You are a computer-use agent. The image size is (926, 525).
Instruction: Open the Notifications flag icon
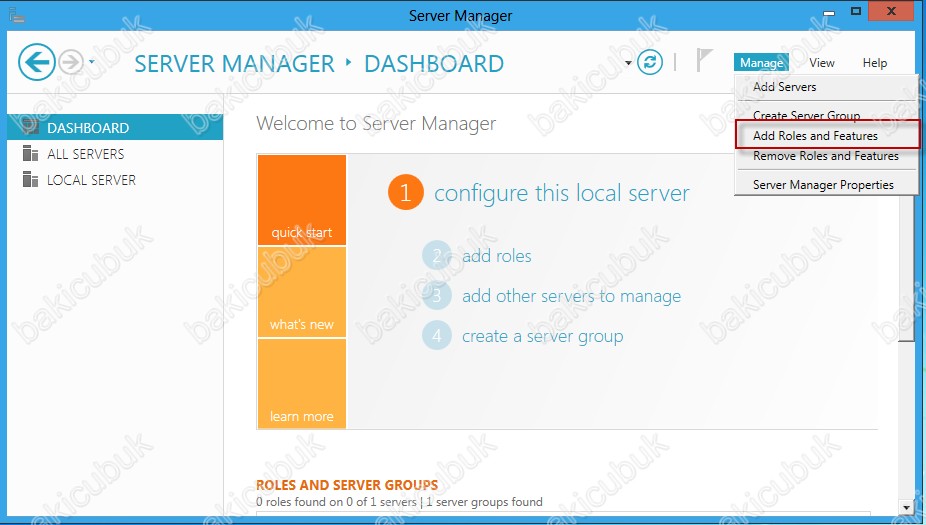[x=703, y=60]
